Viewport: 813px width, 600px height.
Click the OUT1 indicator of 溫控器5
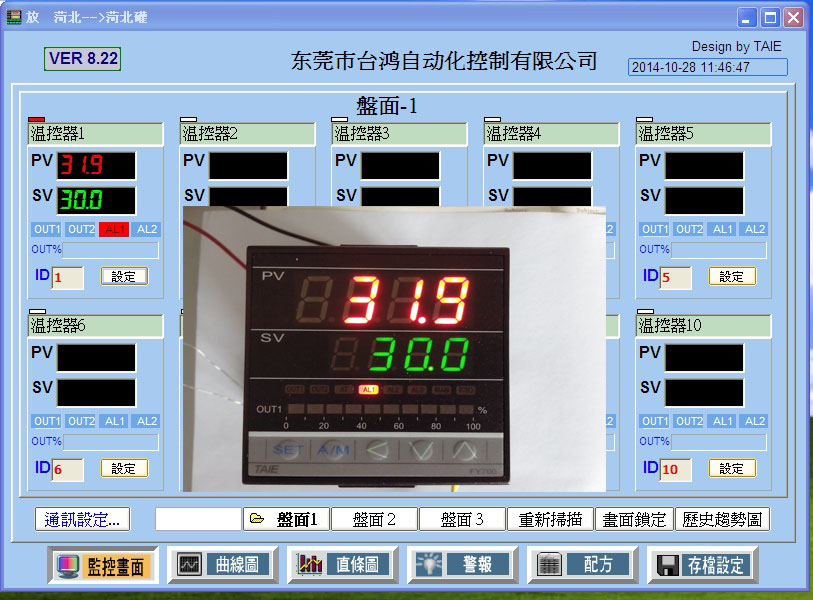(655, 229)
